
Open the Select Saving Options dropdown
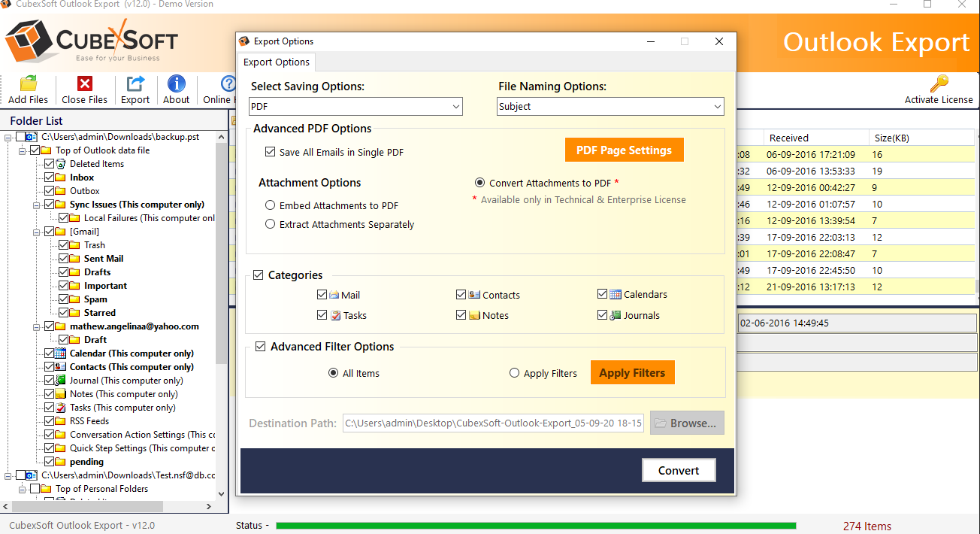(355, 107)
